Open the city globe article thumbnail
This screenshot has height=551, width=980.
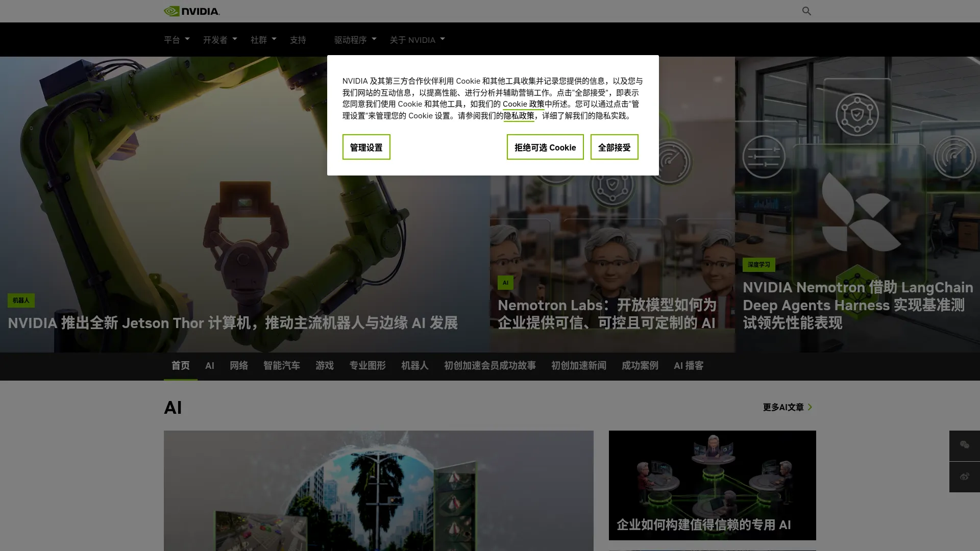pos(379,490)
